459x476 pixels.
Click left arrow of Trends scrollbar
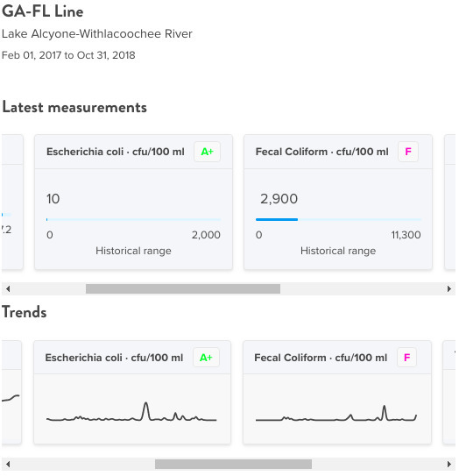pyautogui.click(x=8, y=464)
